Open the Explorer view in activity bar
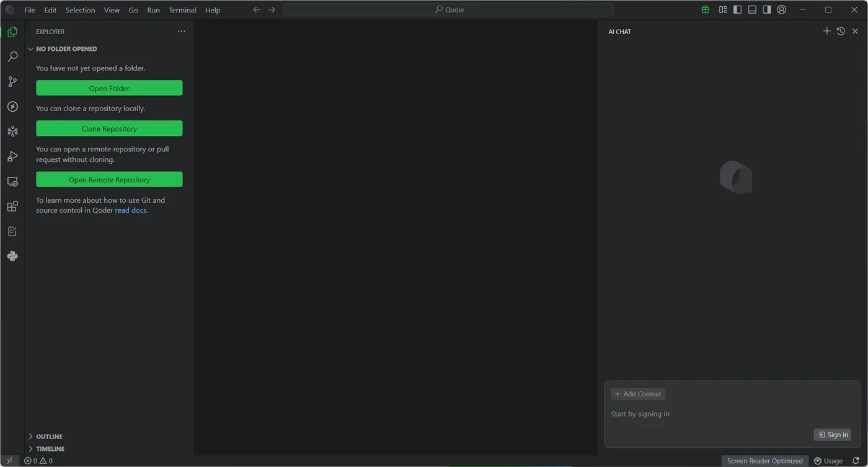868x467 pixels. 12,32
